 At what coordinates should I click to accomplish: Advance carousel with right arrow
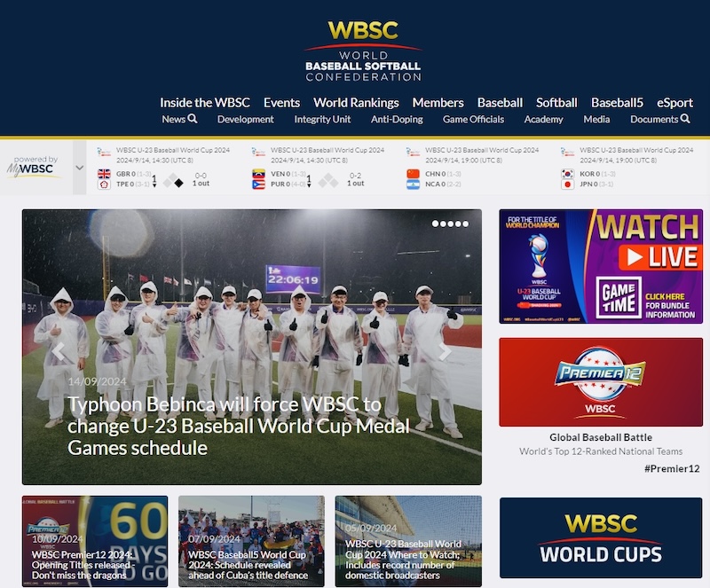point(446,351)
